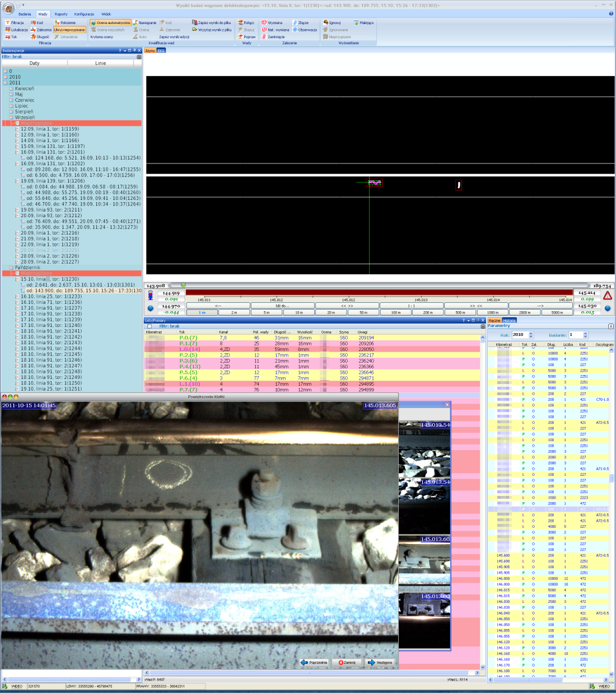
Task: Click Zapisz wyniki do pliku icon
Action: [194, 23]
